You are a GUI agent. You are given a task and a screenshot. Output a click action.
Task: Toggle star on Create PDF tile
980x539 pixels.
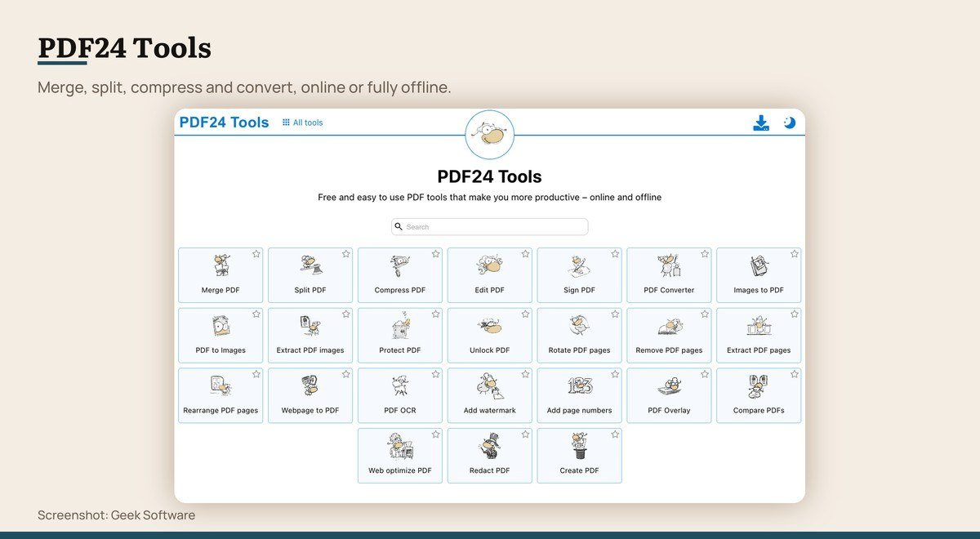[615, 434]
